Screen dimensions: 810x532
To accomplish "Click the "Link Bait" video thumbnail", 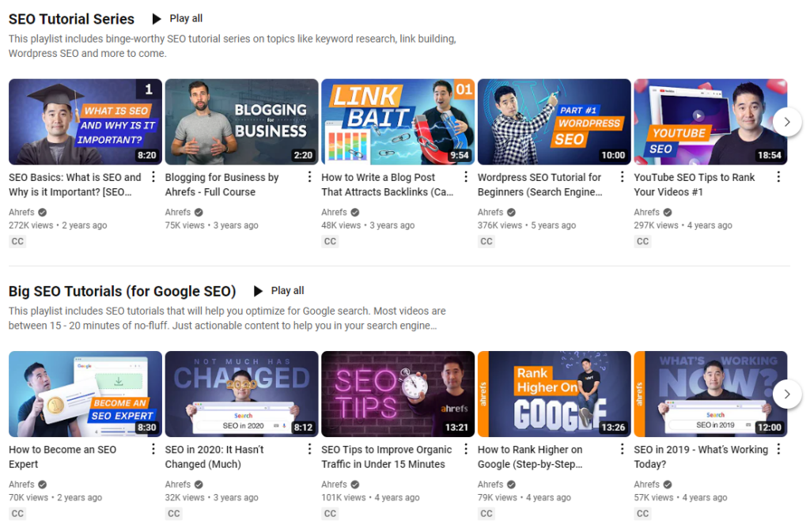I will coord(398,122).
